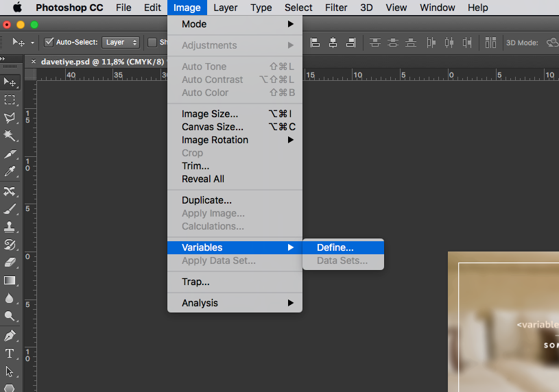This screenshot has width=559, height=392.
Task: Choose Reveal All menu item
Action: (235, 179)
